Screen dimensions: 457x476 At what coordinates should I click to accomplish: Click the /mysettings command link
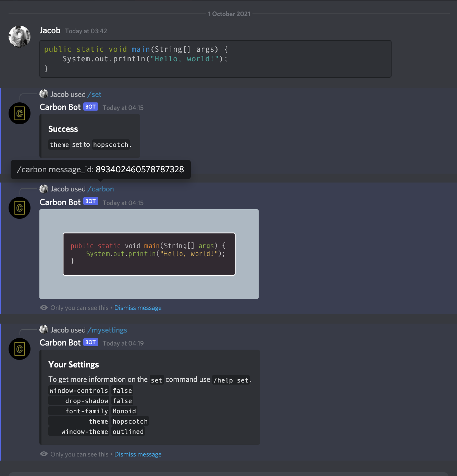click(x=107, y=330)
